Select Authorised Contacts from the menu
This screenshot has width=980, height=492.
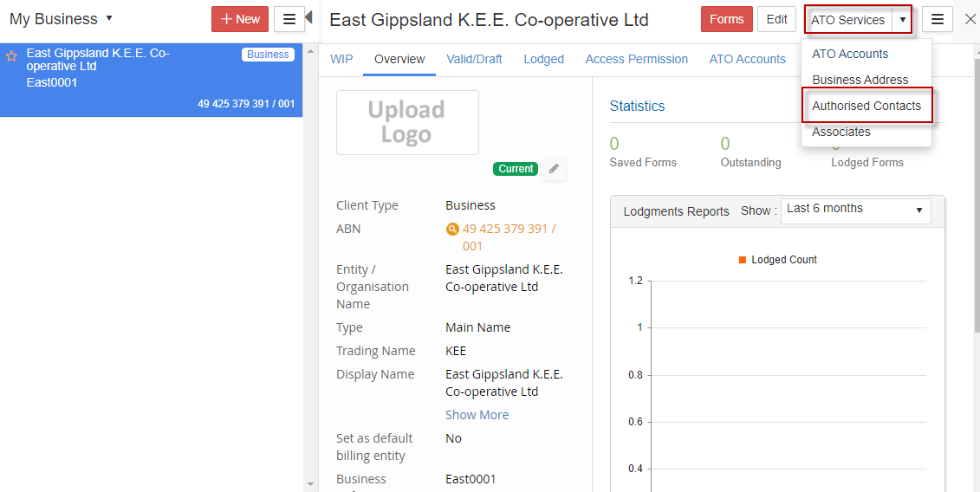pos(866,106)
